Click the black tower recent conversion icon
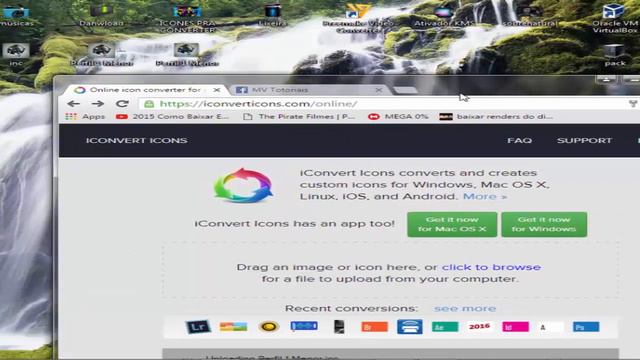The width and height of the screenshot is (640, 360). click(339, 327)
